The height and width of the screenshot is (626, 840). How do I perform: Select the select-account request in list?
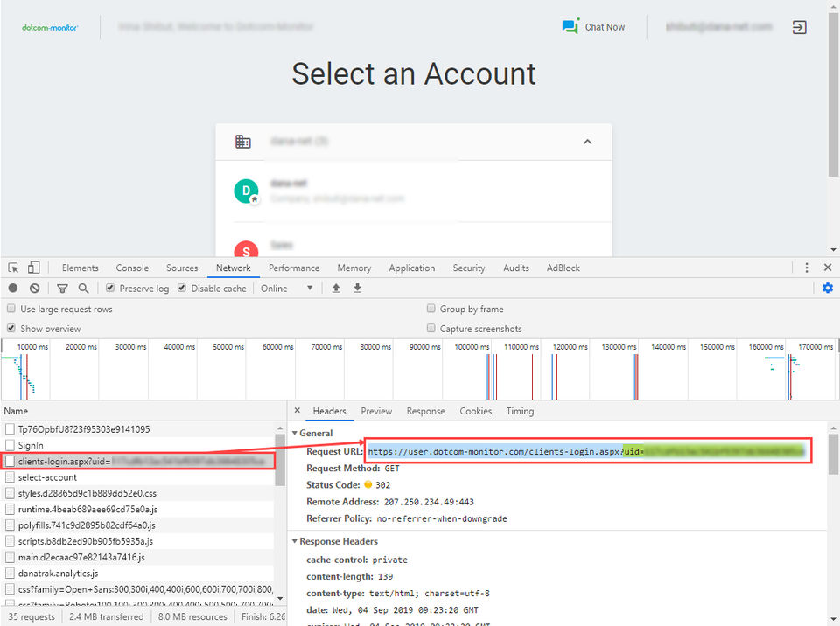point(47,477)
